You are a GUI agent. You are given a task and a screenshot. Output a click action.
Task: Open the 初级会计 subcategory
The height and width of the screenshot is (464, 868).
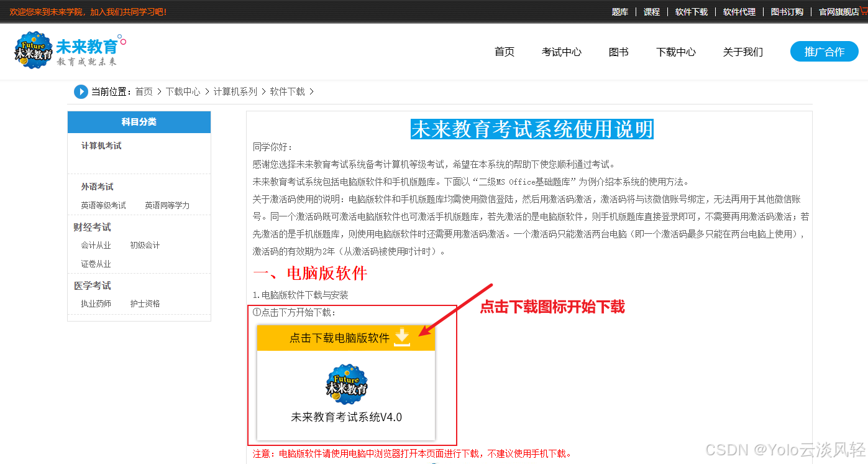click(145, 246)
